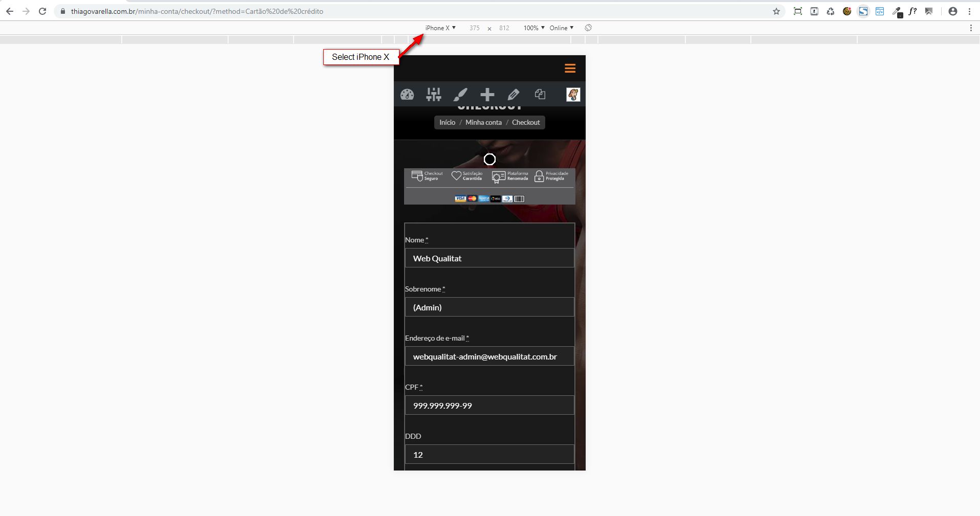Viewport: 980px width, 516px height.
Task: Open the page ruler extension
Action: 814,11
